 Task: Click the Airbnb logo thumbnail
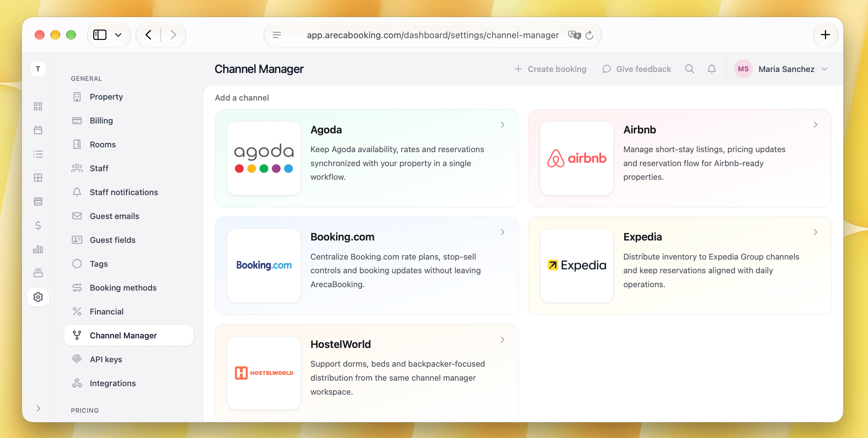[x=577, y=158]
